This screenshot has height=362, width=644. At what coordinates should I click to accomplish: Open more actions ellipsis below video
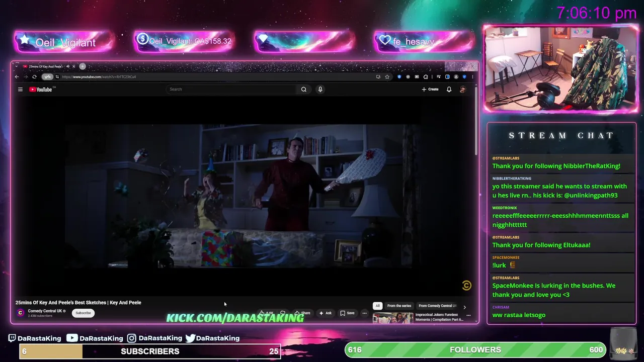[365, 313]
